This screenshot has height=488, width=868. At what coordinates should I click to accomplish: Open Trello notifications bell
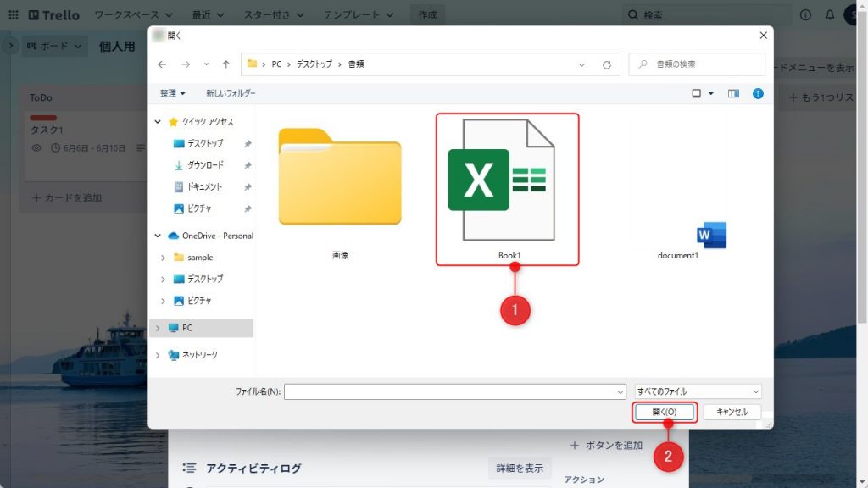point(830,15)
